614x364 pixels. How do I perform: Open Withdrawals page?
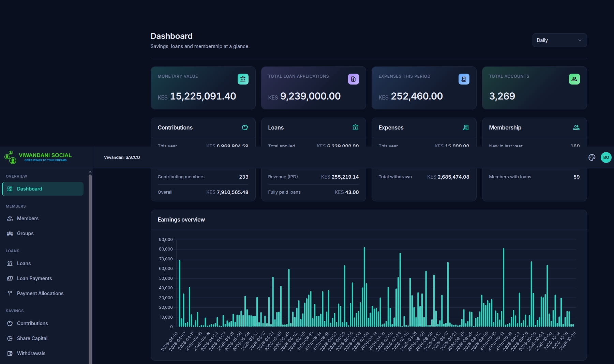43,353
